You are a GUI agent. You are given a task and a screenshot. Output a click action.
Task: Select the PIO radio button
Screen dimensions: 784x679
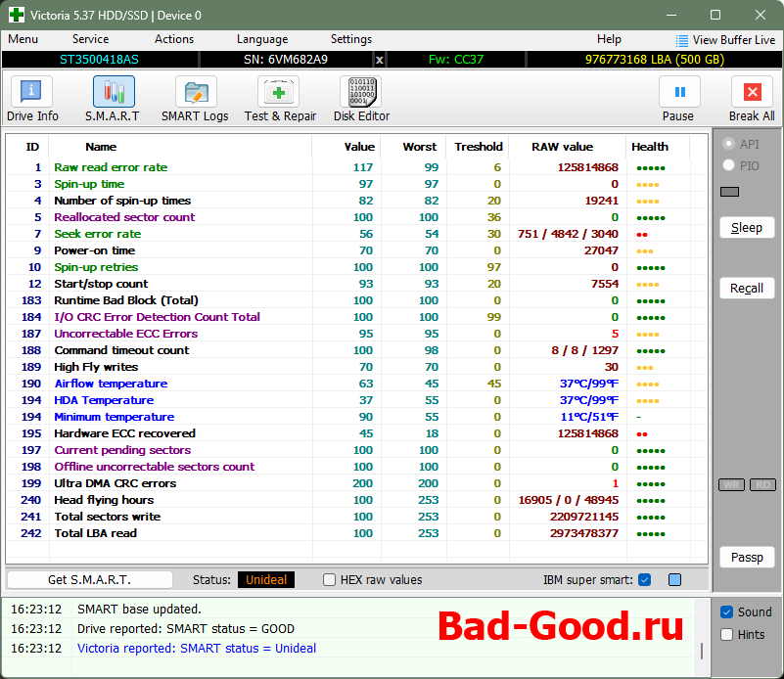coord(728,165)
